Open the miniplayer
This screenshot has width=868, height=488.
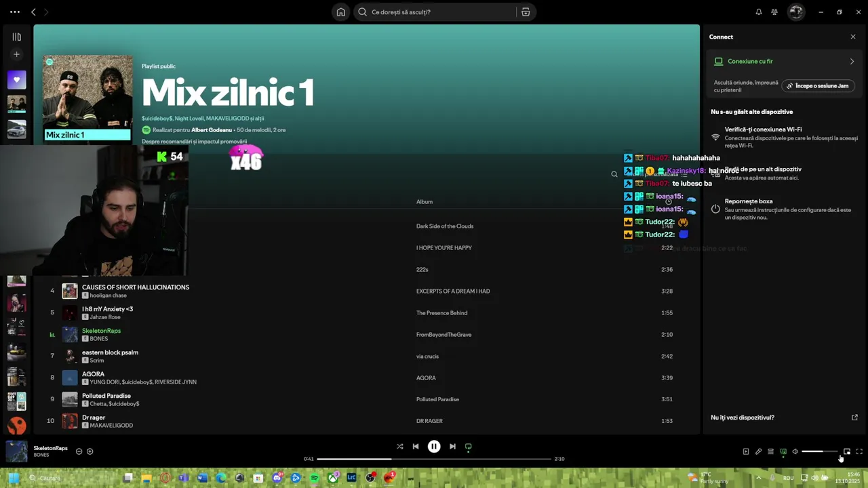point(847,451)
